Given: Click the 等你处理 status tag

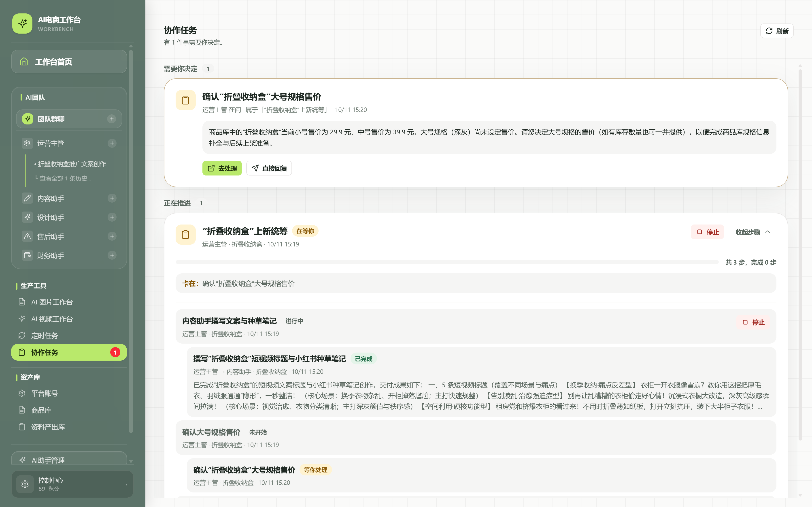Looking at the screenshot, I should pos(316,470).
